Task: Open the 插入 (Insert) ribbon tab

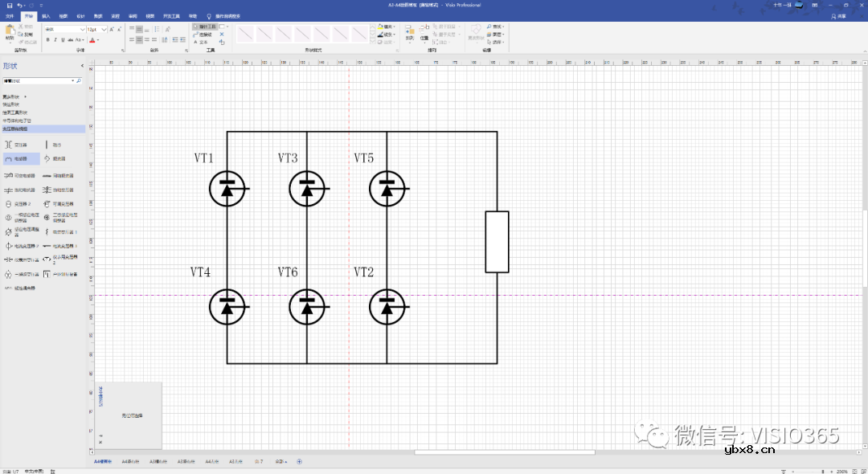Action: pyautogui.click(x=46, y=16)
